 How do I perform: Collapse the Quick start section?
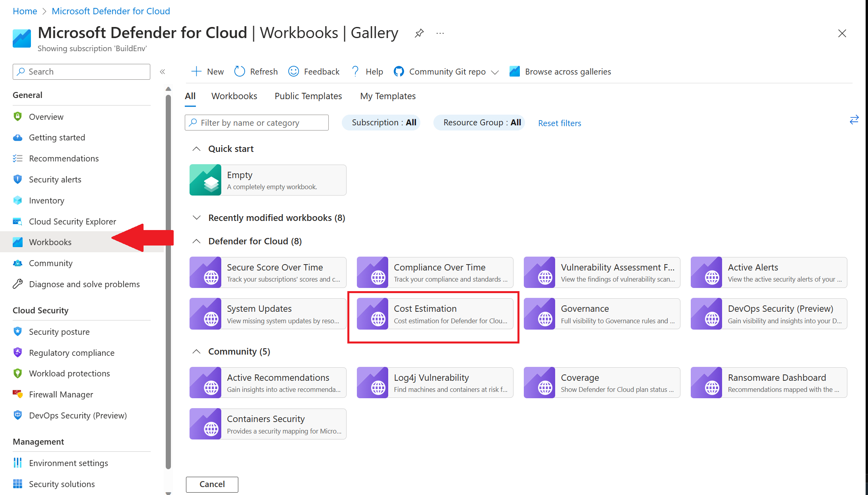196,149
